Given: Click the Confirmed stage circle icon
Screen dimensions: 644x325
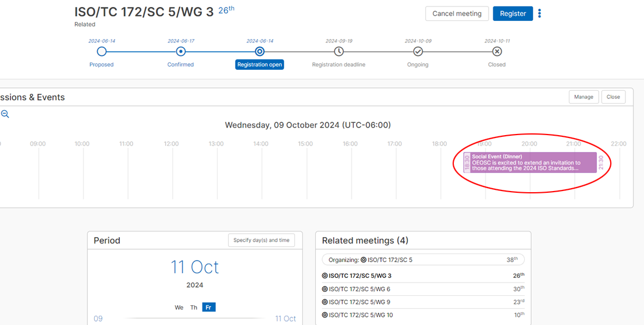Looking at the screenshot, I should click(181, 51).
